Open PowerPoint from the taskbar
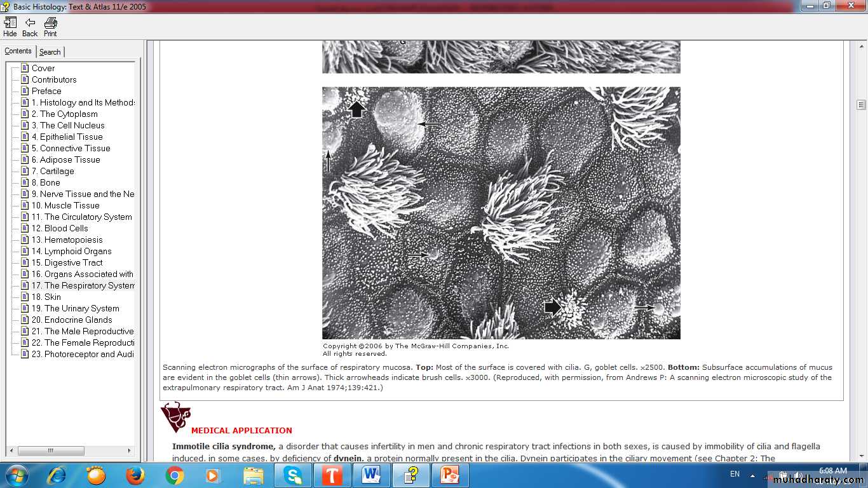The width and height of the screenshot is (868, 488). point(450,475)
